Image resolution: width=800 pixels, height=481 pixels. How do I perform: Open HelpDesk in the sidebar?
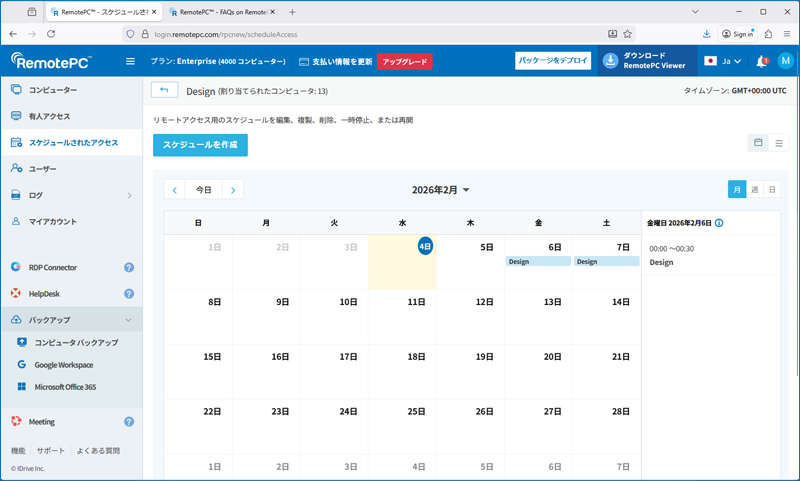click(x=44, y=294)
